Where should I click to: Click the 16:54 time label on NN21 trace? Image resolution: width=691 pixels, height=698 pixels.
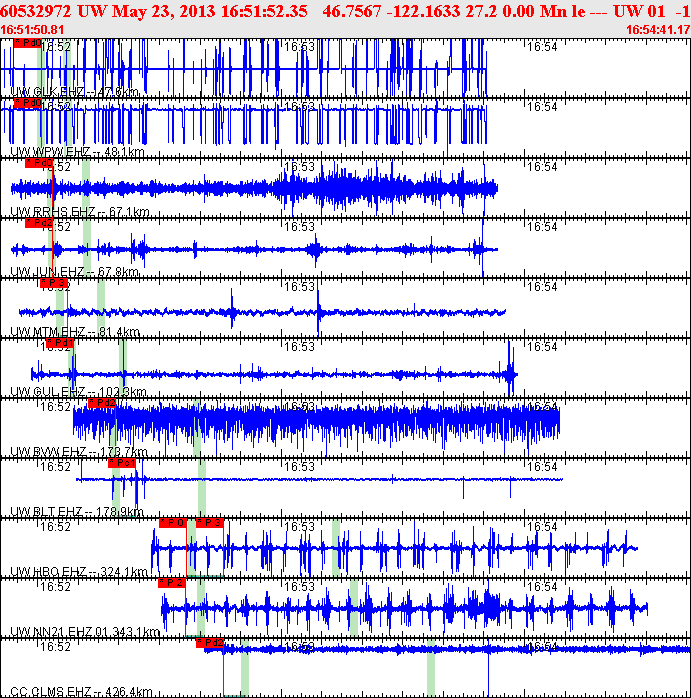click(542, 587)
